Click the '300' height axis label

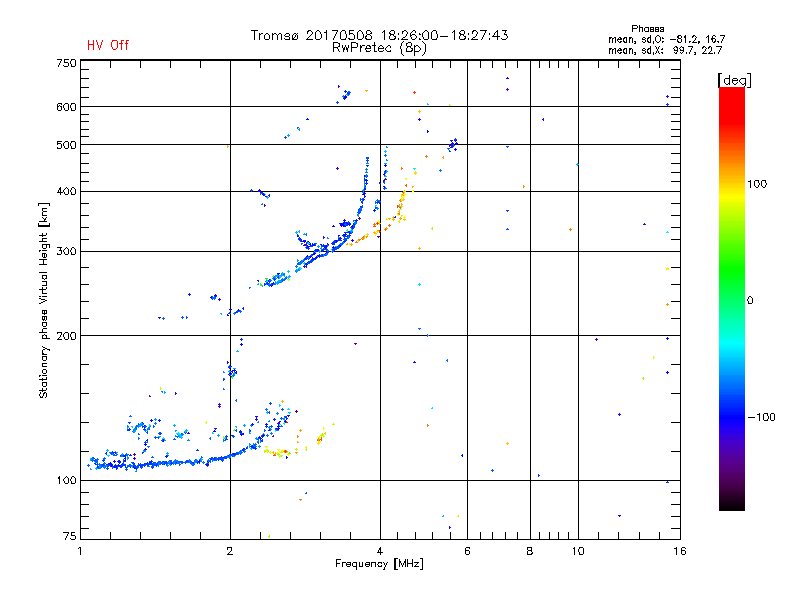click(66, 251)
